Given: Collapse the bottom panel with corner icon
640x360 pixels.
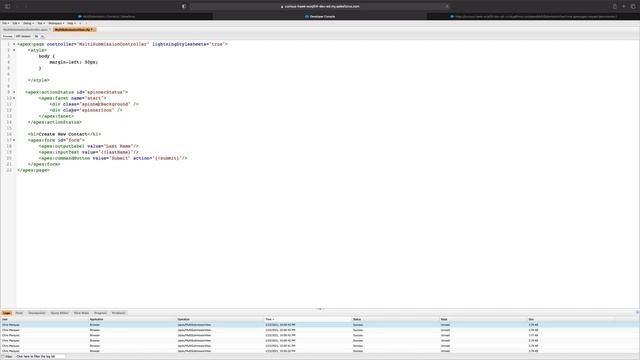Looking at the screenshot, I should click(637, 313).
